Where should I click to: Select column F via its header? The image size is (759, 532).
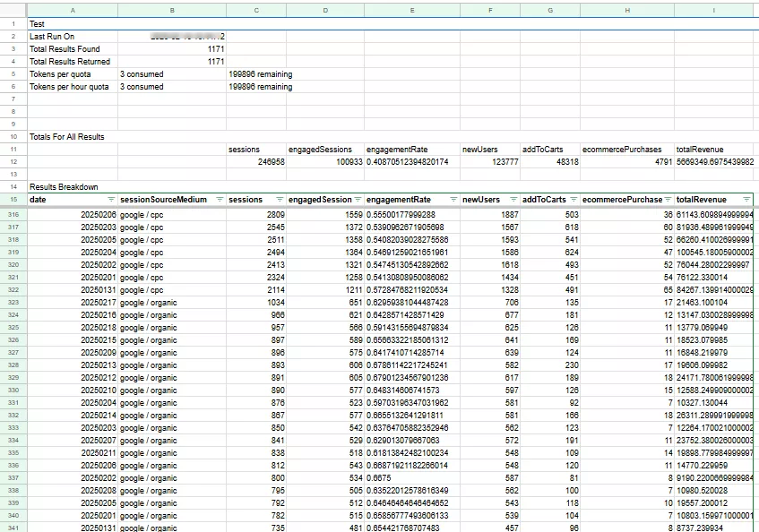[490, 10]
